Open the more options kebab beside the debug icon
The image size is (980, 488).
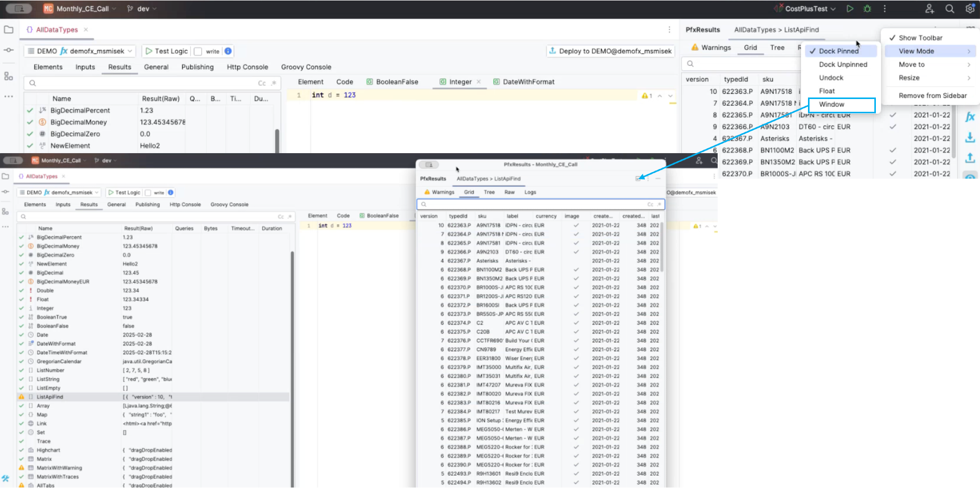(885, 9)
